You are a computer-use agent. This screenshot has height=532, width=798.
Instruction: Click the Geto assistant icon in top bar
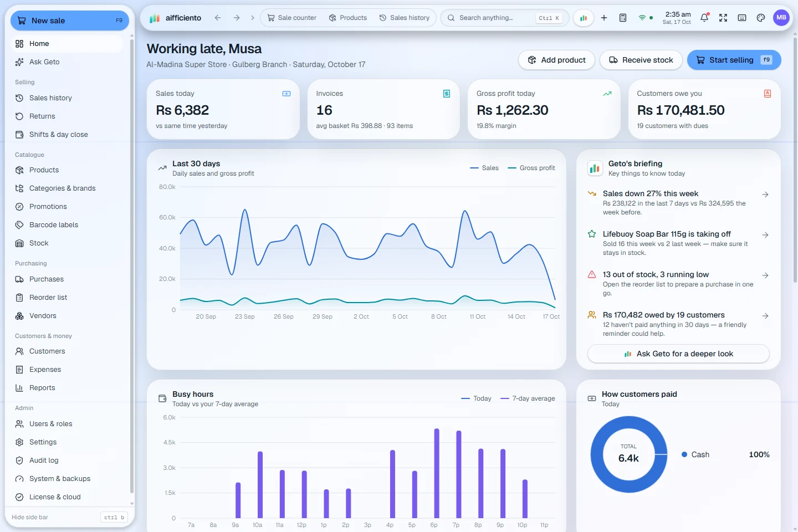click(584, 18)
